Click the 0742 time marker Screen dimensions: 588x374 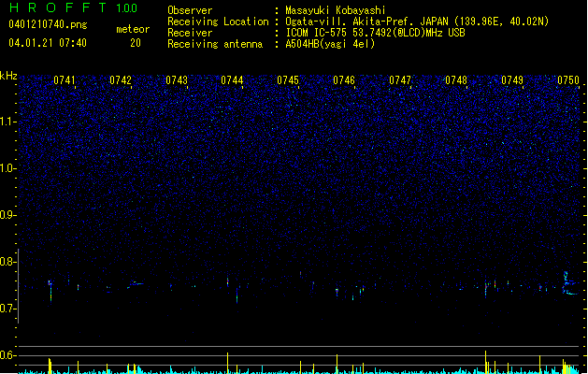pyautogui.click(x=121, y=80)
